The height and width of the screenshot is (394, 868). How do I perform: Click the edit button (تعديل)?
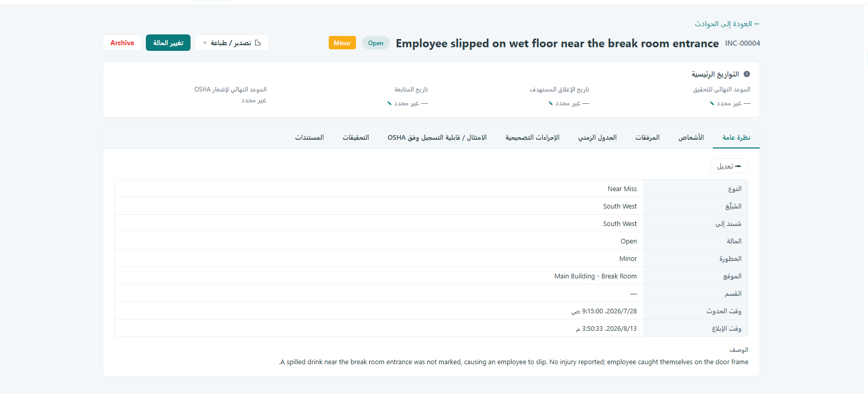coord(729,166)
